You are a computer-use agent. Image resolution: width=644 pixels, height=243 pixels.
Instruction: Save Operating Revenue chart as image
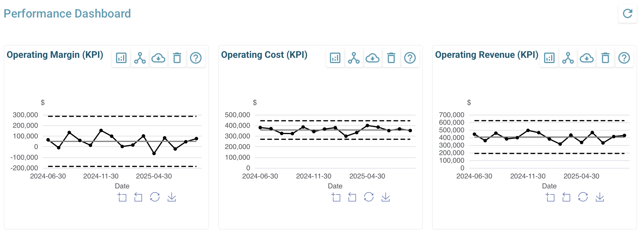coord(600,197)
